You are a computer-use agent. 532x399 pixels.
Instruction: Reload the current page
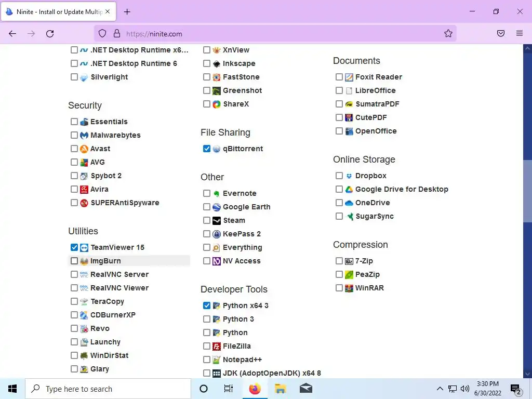click(50, 34)
